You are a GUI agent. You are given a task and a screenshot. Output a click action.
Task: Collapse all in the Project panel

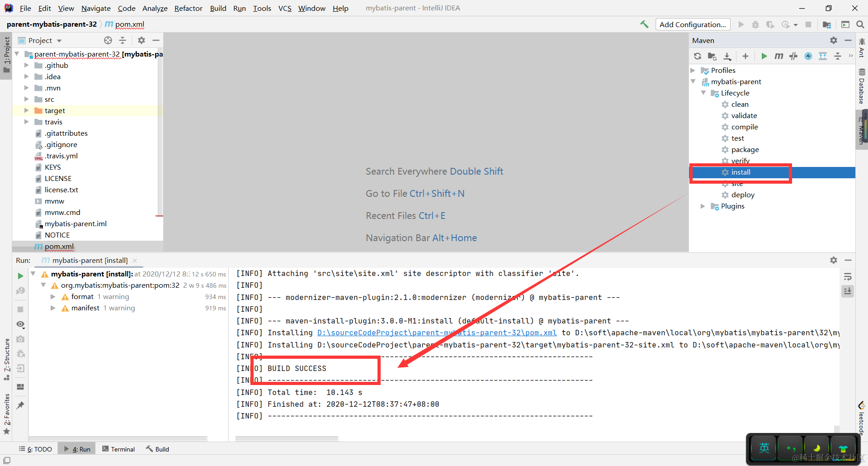[123, 40]
